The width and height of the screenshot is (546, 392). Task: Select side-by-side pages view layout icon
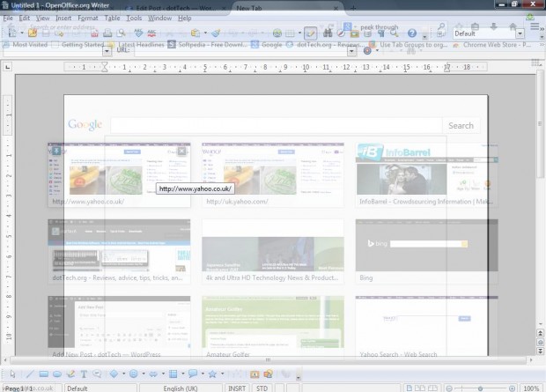pos(420,388)
